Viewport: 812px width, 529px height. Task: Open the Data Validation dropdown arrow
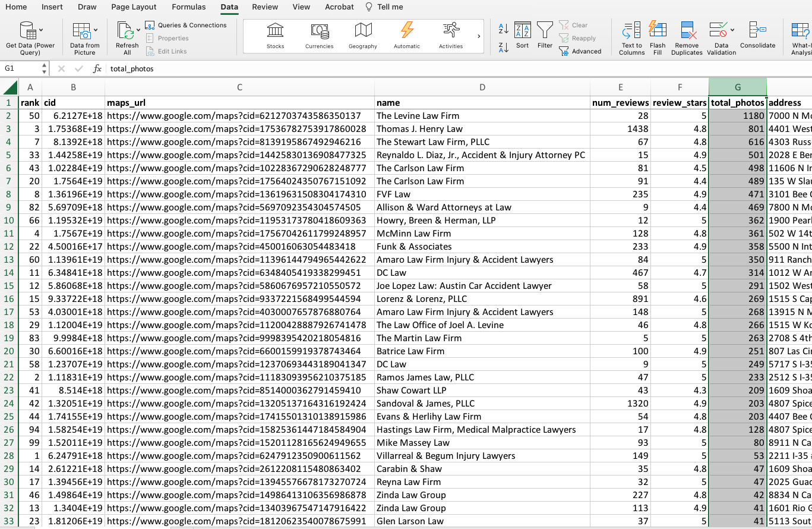click(x=732, y=29)
